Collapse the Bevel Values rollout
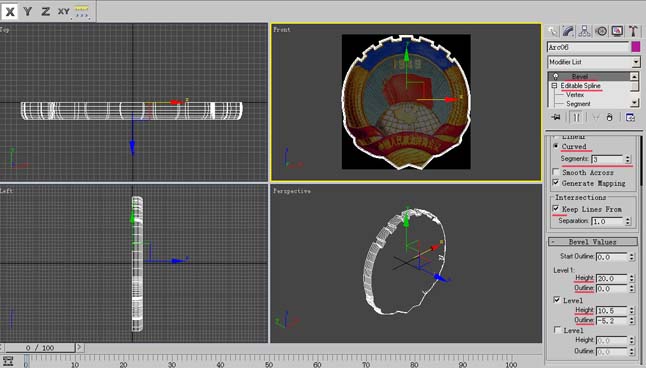This screenshot has width=646, height=368. point(593,241)
